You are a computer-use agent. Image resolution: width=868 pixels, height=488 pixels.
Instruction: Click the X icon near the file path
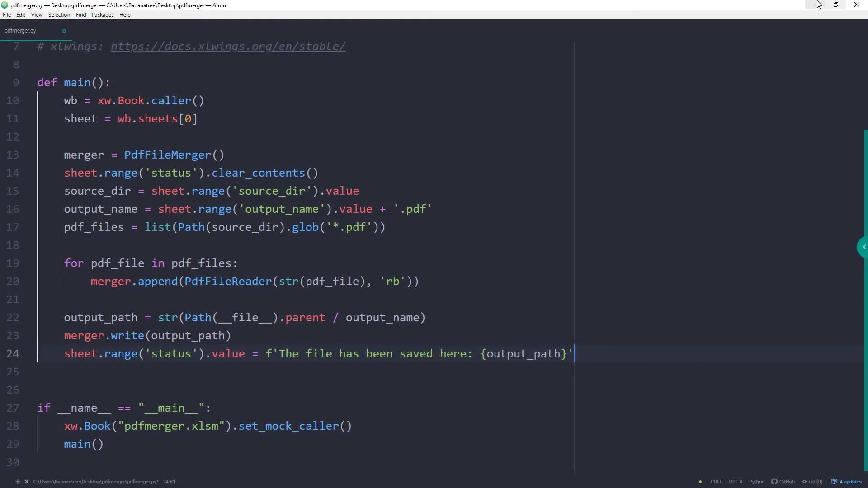pyautogui.click(x=26, y=482)
